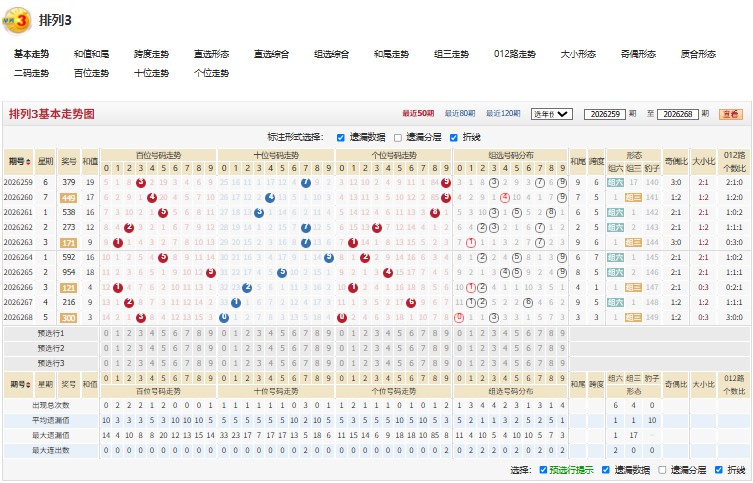Show the 最近120期 results

pyautogui.click(x=503, y=114)
